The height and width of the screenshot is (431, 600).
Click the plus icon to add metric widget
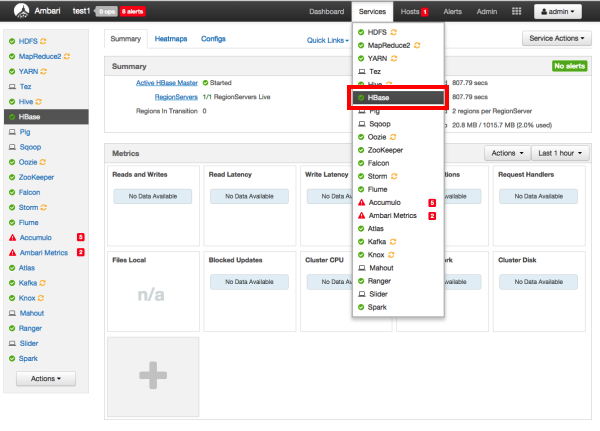pyautogui.click(x=153, y=375)
